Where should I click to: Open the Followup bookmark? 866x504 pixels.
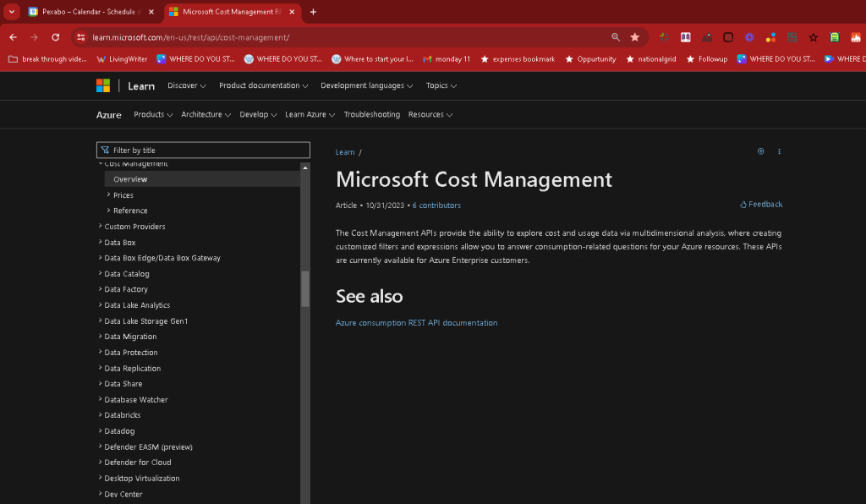coord(706,59)
